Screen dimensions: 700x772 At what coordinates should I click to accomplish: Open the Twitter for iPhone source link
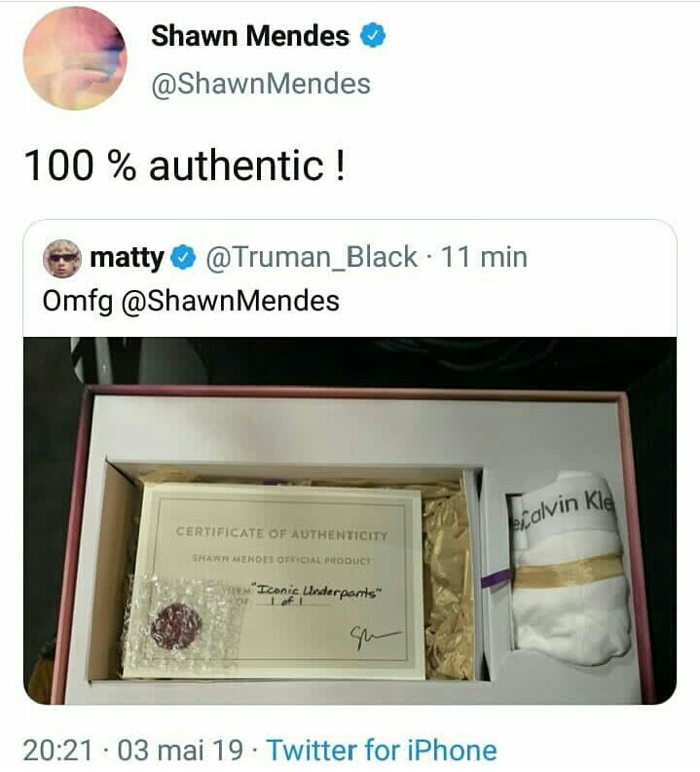point(382,751)
